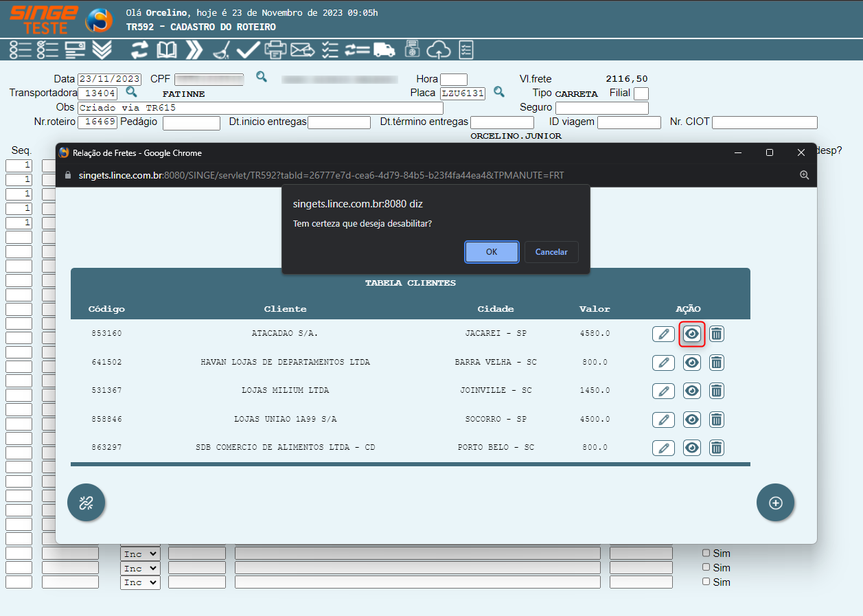863x616 pixels.
Task: Click the magnifier next to CPF field
Action: [262, 77]
